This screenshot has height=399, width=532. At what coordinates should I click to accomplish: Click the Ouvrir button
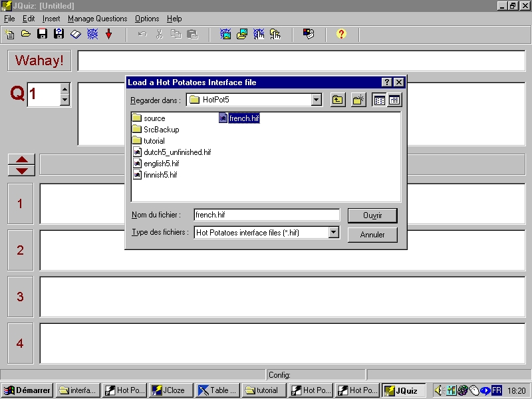pyautogui.click(x=372, y=215)
